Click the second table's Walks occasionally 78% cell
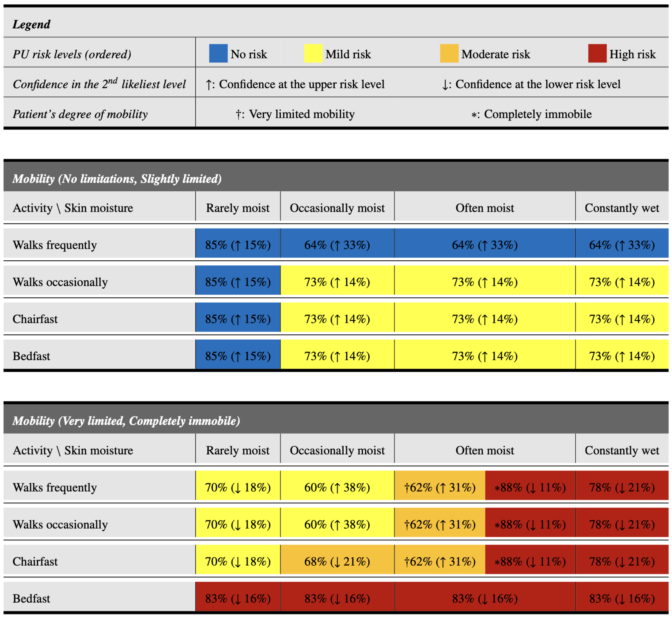This screenshot has width=672, height=617. (622, 524)
